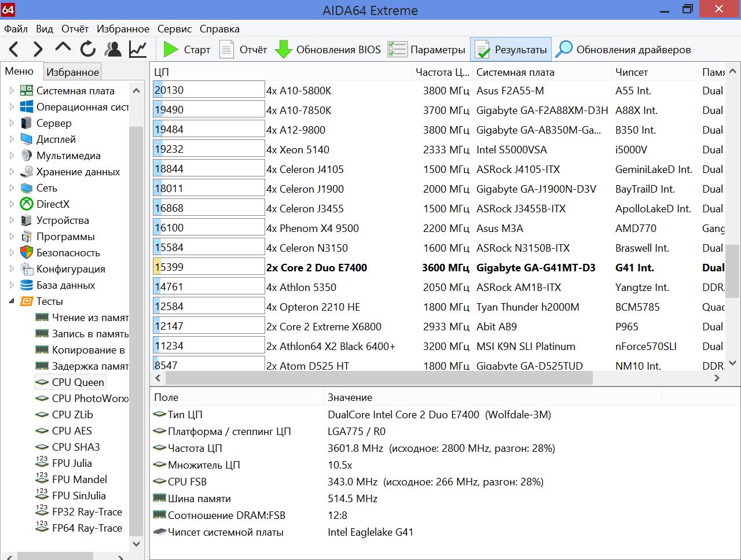
Task: Open the Файл menu
Action: 16,29
